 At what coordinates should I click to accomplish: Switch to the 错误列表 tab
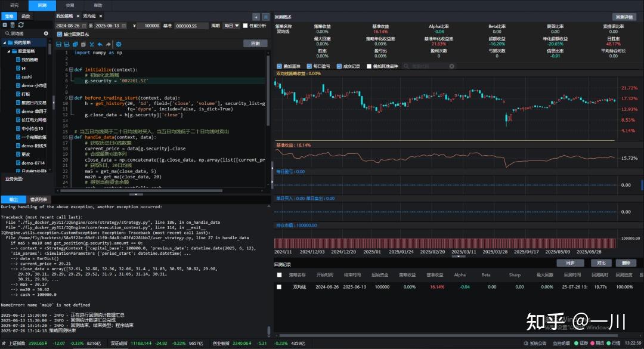pos(39,199)
